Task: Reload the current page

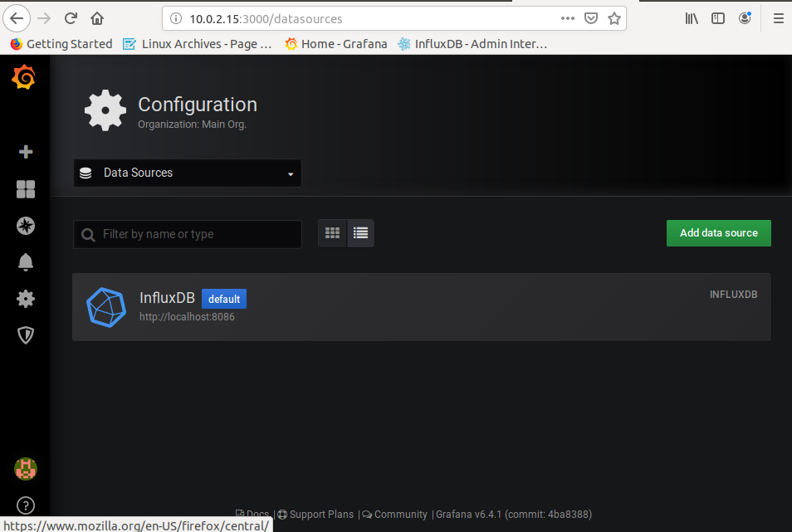Action: click(x=71, y=19)
